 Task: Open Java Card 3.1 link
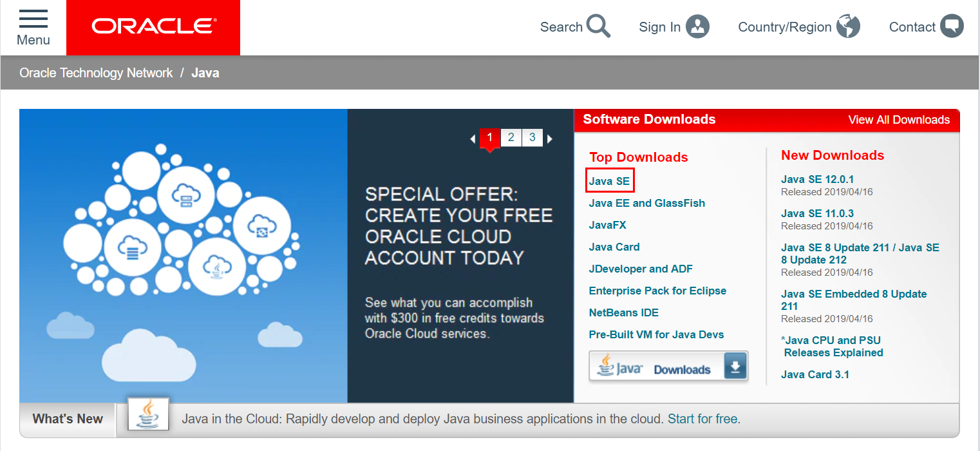point(815,374)
